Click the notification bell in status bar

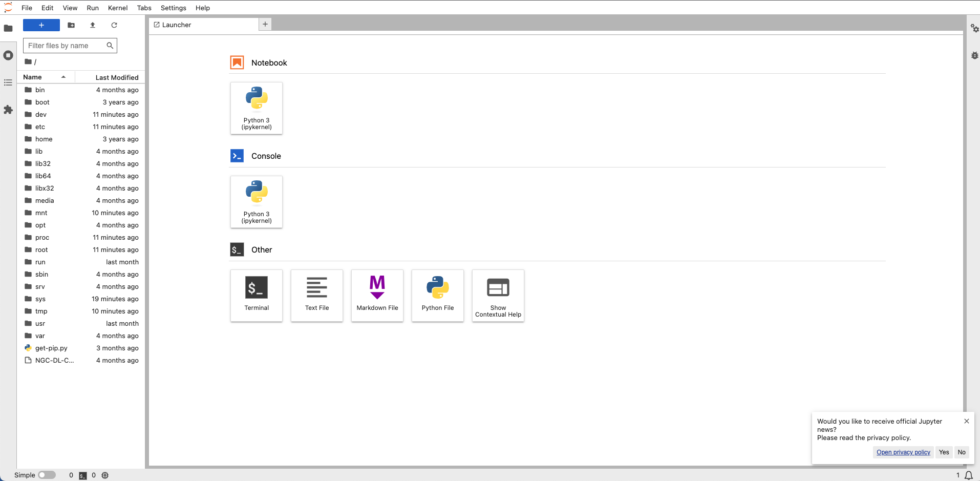point(968,475)
